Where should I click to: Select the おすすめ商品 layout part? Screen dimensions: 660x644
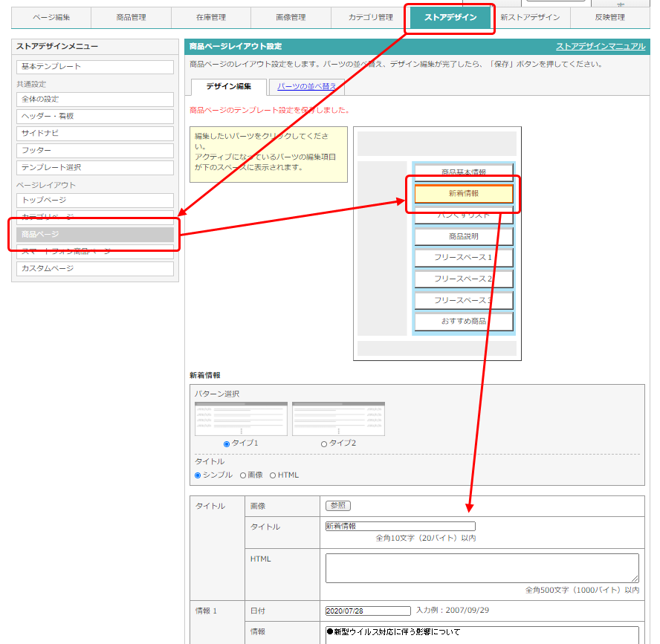coord(463,322)
